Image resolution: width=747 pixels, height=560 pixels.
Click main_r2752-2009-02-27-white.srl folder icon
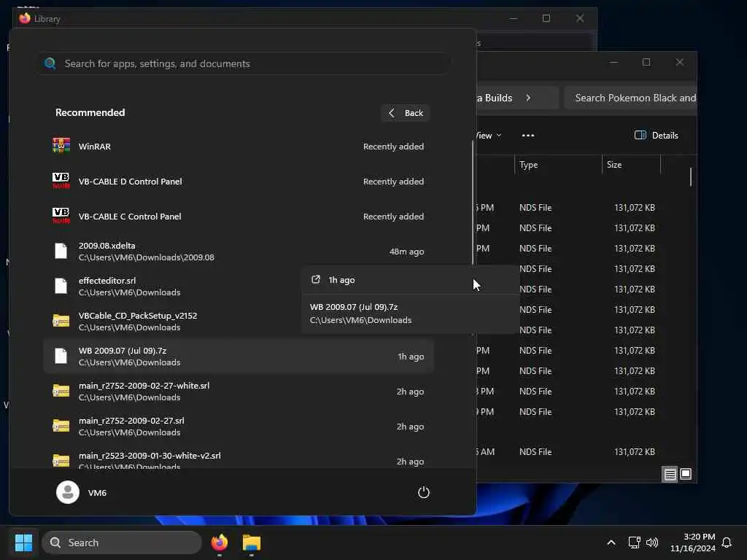[61, 391]
